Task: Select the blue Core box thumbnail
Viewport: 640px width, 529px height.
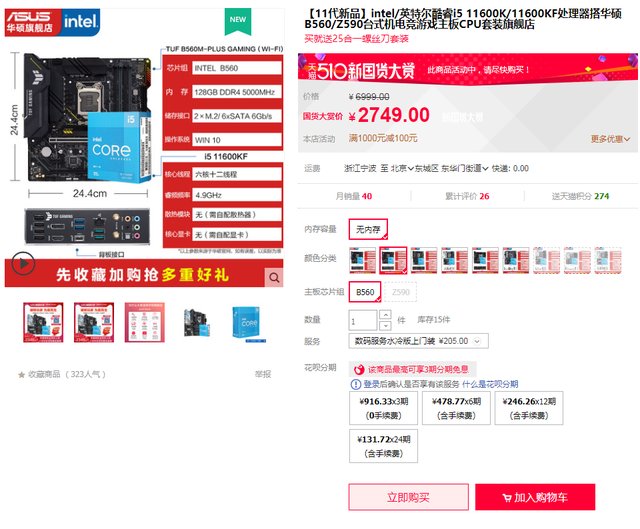Action: (249, 323)
